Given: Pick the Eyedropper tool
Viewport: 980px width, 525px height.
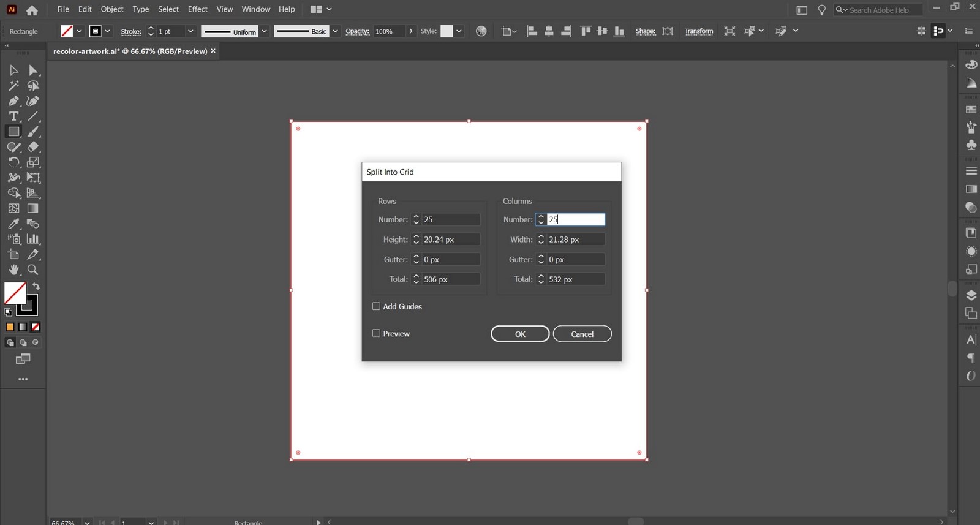Looking at the screenshot, I should pos(13,224).
